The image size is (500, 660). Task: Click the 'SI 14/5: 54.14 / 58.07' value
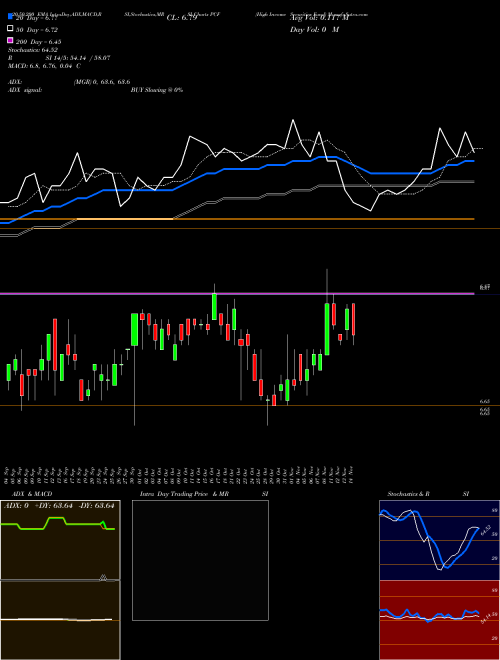[x=78, y=58]
